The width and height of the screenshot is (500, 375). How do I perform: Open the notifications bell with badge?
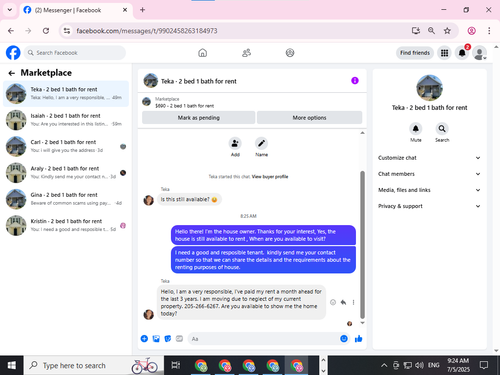click(462, 53)
